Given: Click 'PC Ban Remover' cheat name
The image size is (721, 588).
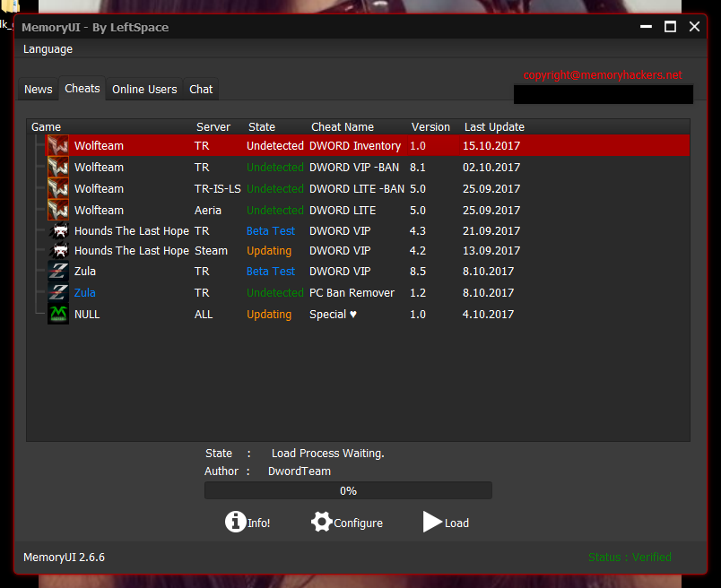Looking at the screenshot, I should tap(352, 292).
